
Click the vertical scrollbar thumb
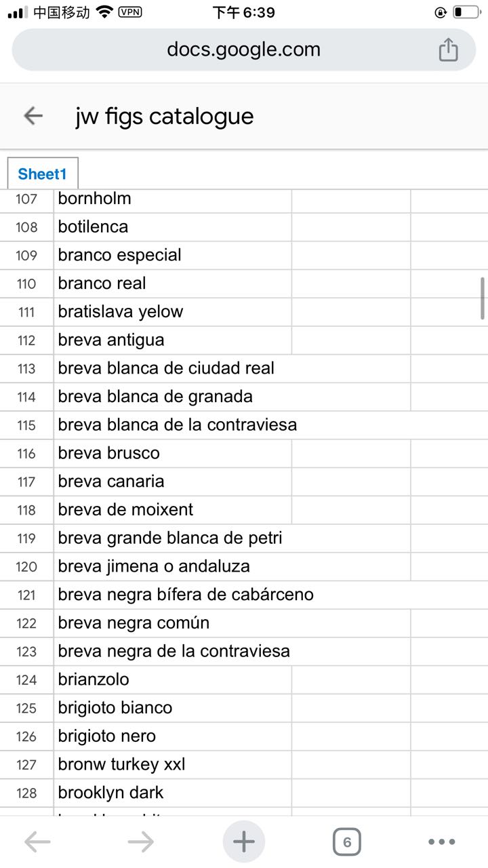(483, 298)
